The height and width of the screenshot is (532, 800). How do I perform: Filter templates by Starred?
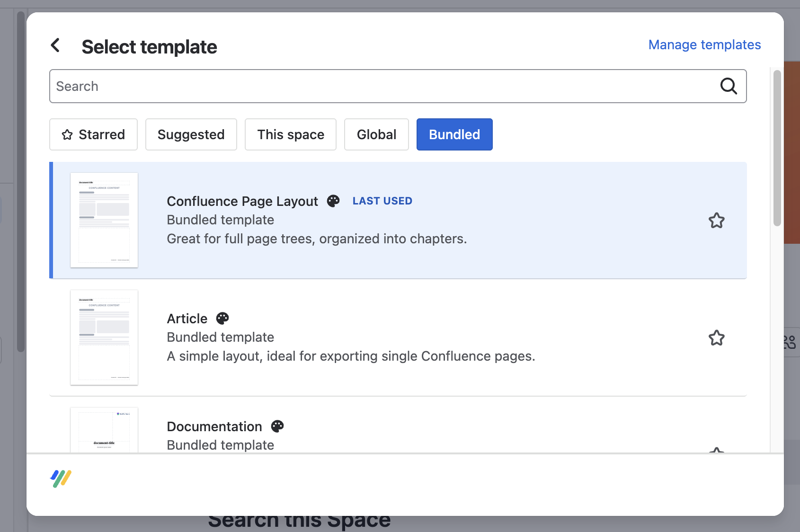pyautogui.click(x=93, y=134)
